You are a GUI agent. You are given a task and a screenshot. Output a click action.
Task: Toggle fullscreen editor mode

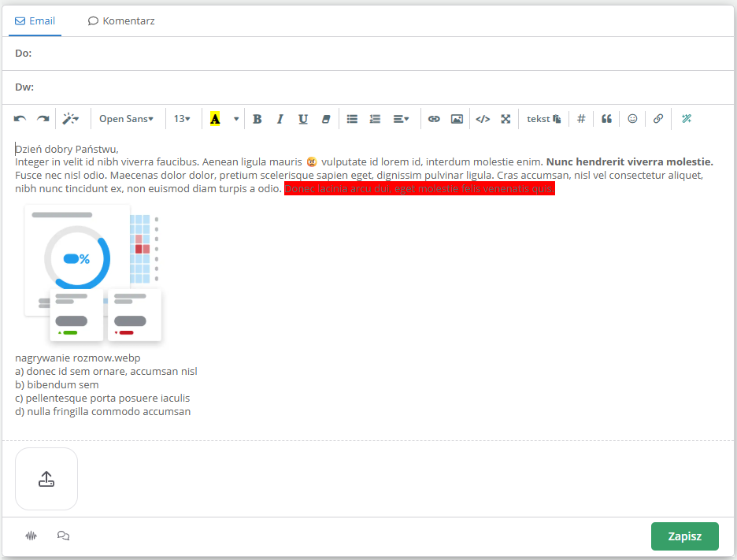506,119
